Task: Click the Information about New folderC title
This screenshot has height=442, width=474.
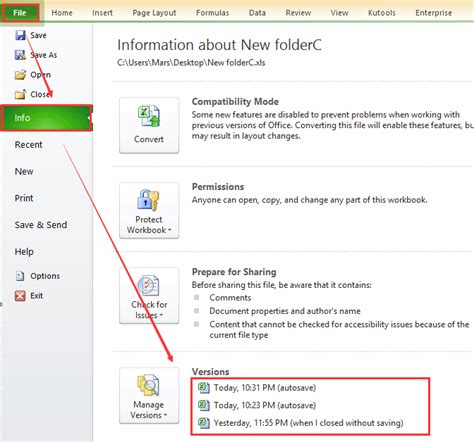Action: click(219, 45)
